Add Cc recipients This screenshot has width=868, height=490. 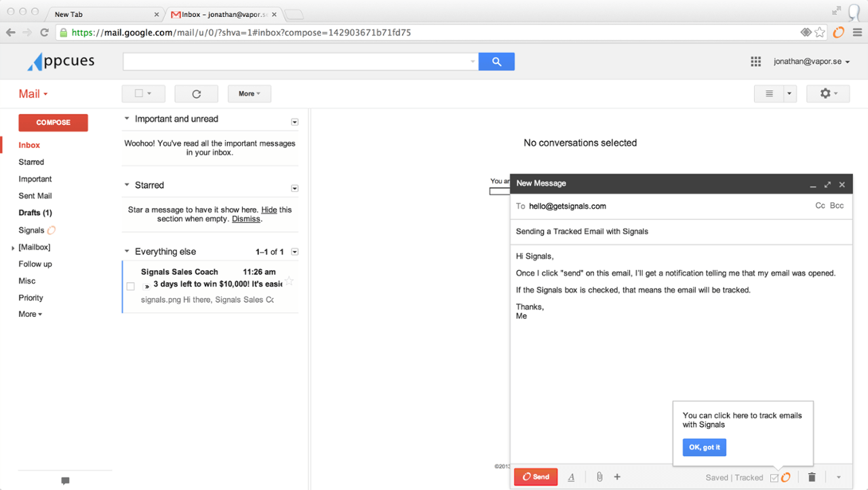click(x=820, y=206)
